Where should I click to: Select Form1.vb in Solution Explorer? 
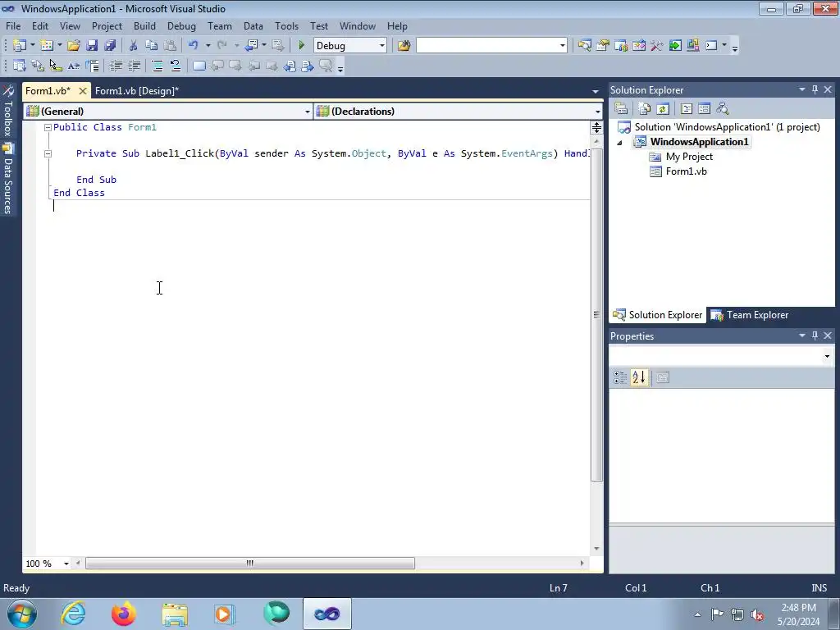pyautogui.click(x=687, y=171)
